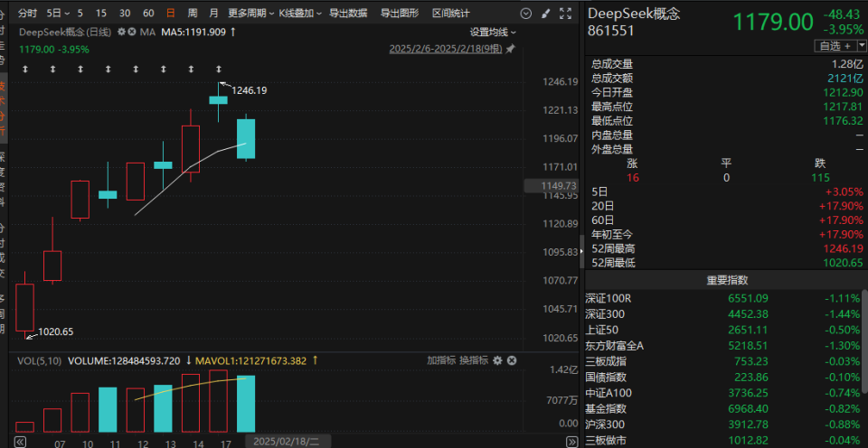Select the candle at the 1246.19 high
Image resolution: width=868 pixels, height=448 pixels.
[x=218, y=100]
